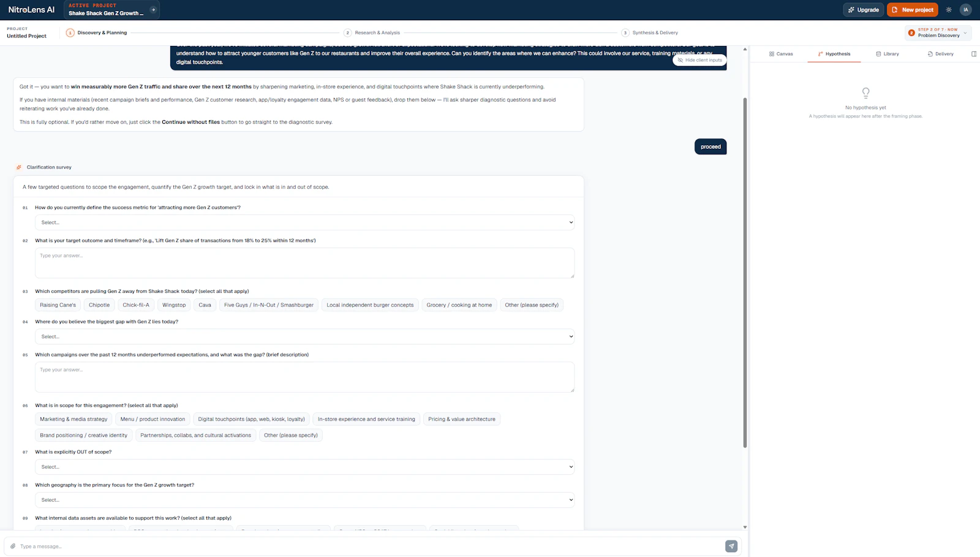
Task: Toggle Pricing & value architecture chip
Action: 462,419
